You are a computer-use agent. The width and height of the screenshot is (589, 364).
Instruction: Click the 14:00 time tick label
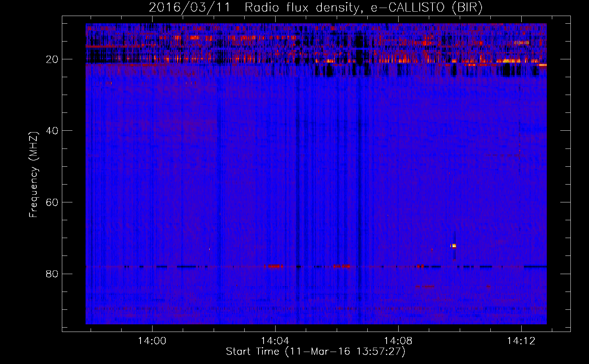152,341
